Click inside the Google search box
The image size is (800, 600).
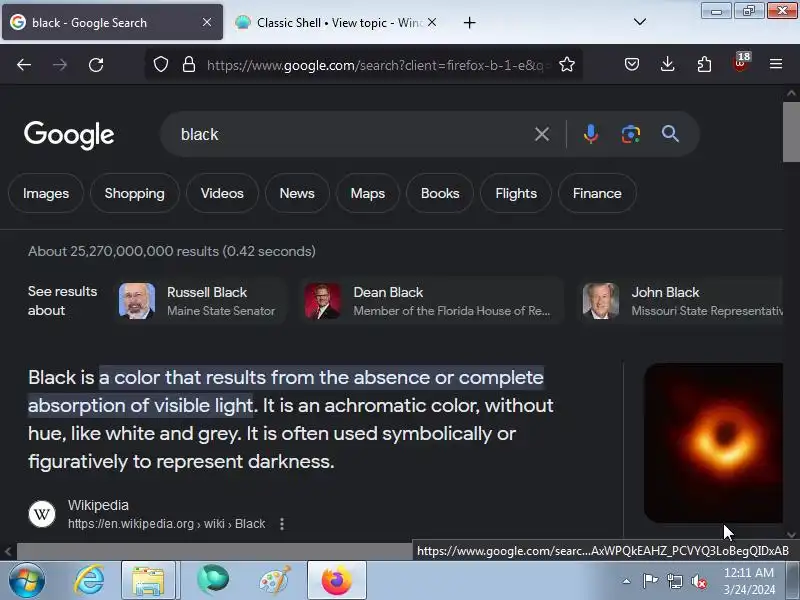352,134
